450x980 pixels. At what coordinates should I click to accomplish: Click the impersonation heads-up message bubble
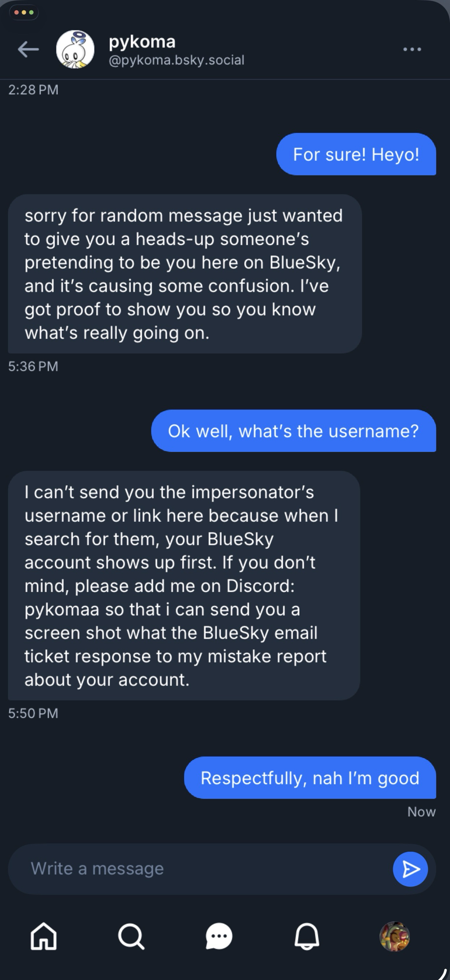click(185, 274)
